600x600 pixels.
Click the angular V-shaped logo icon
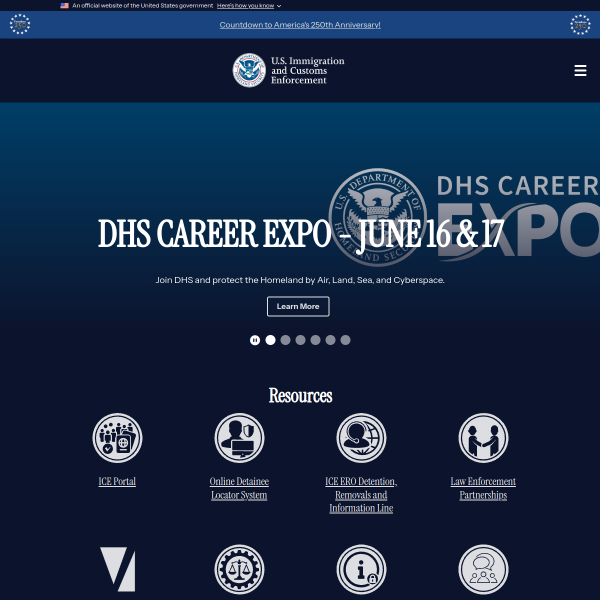click(117, 569)
